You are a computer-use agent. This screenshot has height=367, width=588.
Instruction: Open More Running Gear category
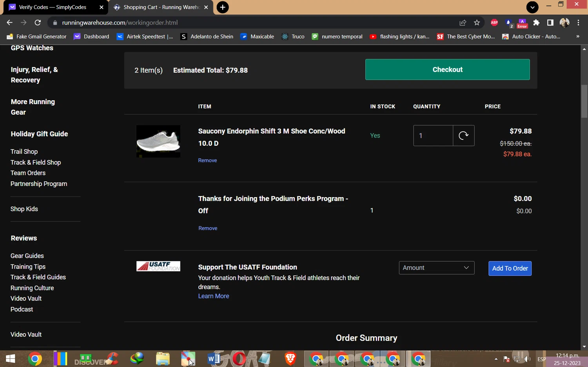[x=33, y=107]
